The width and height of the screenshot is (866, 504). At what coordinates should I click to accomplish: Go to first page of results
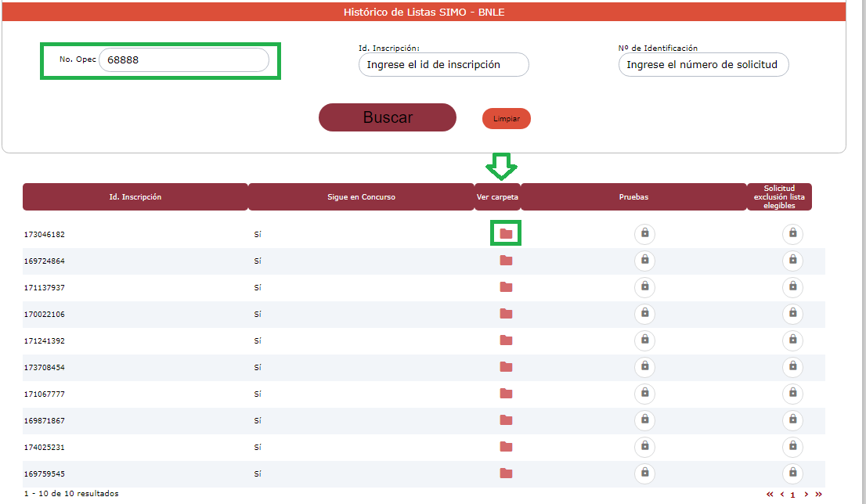coord(770,495)
